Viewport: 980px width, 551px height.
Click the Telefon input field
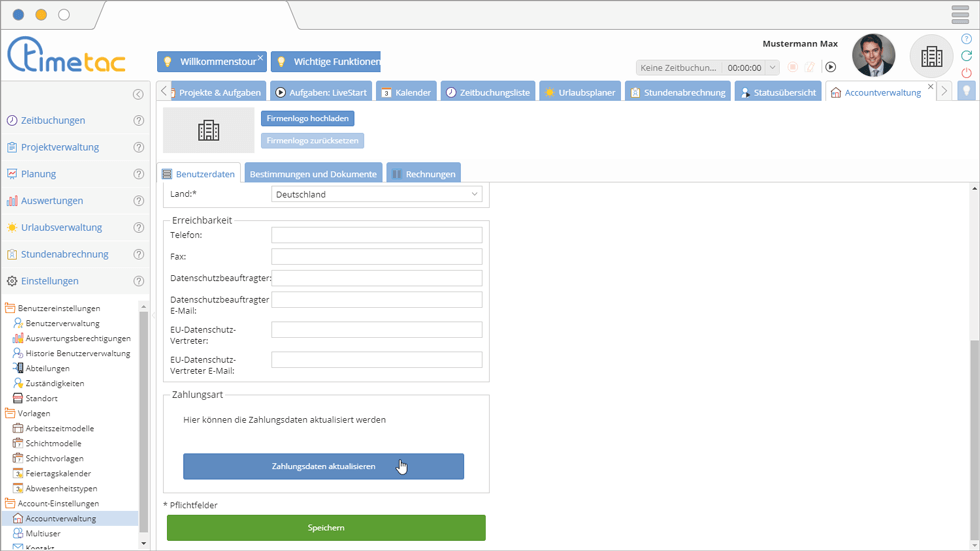pos(376,235)
